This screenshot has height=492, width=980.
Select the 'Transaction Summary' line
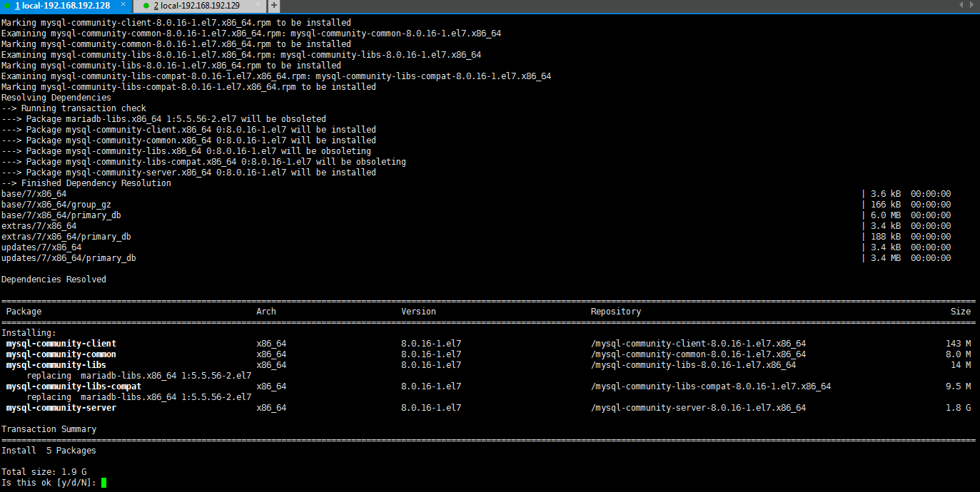tap(49, 429)
